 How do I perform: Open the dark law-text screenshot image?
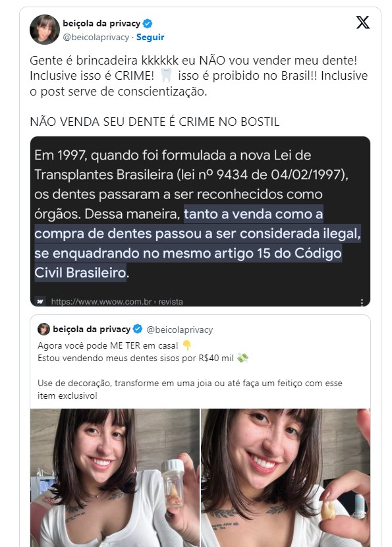[x=200, y=221]
